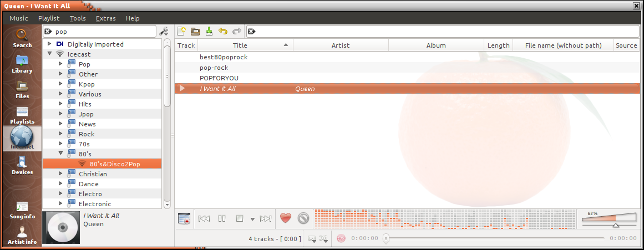Screen dimensions: 644x250
Task: Open the Extras menu
Action: pyautogui.click(x=105, y=18)
